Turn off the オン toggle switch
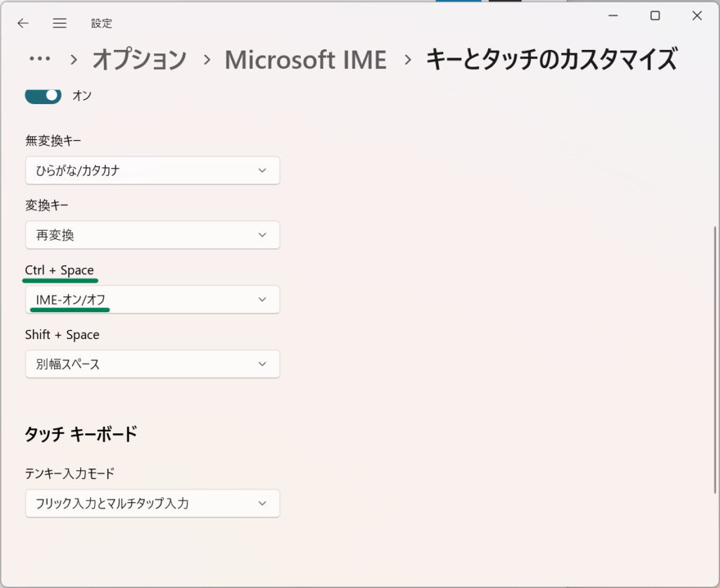Screen dimensions: 720x588 coord(43,96)
